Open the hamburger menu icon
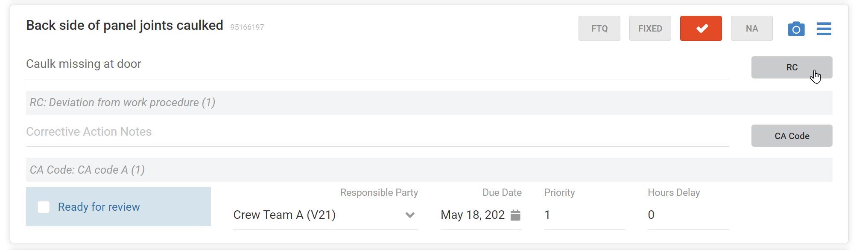Viewport: 868px width, 250px height. pyautogui.click(x=824, y=29)
